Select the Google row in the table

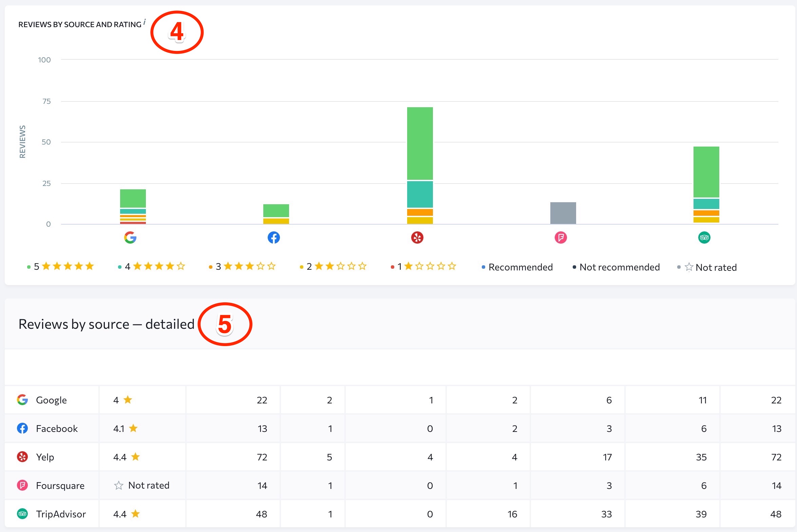click(51, 400)
